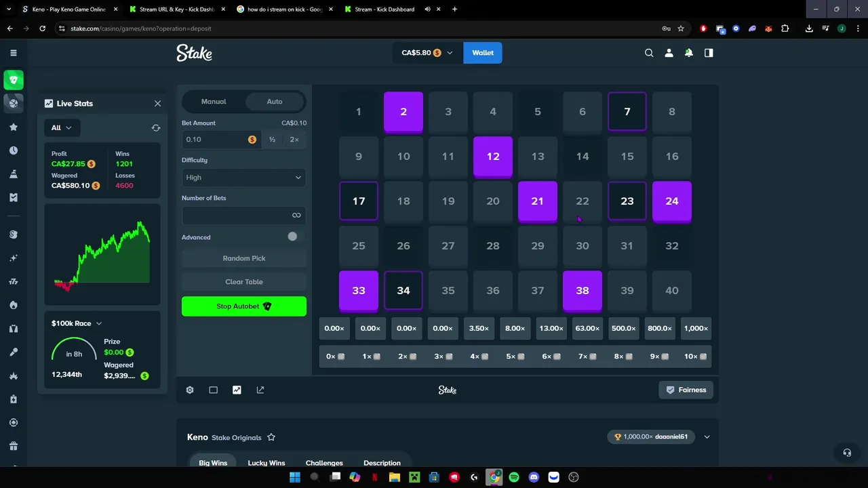Open the Lucky Wins tab
This screenshot has width=868, height=488.
[x=267, y=463]
